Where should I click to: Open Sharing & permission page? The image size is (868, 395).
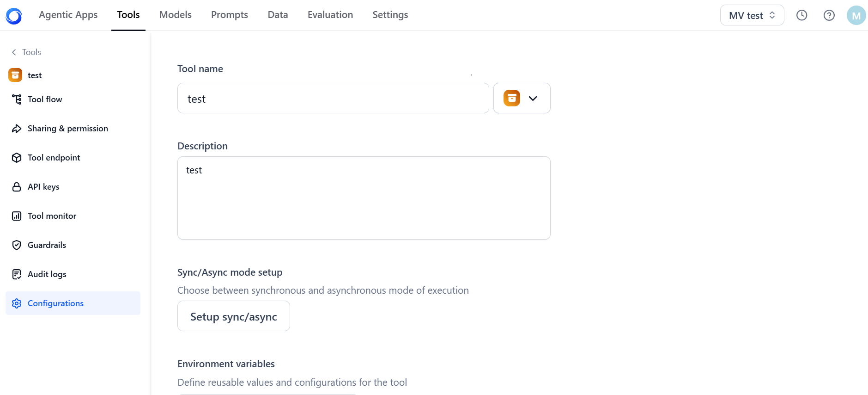(67, 129)
